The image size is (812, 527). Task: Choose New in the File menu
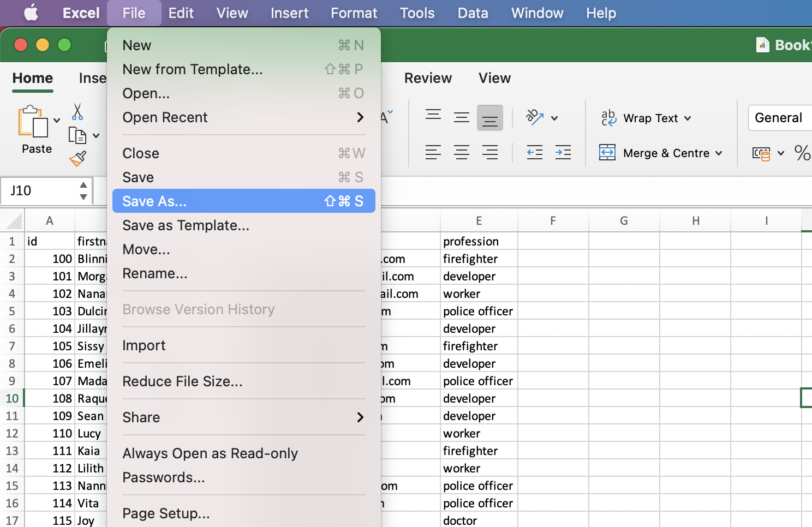pyautogui.click(x=244, y=45)
